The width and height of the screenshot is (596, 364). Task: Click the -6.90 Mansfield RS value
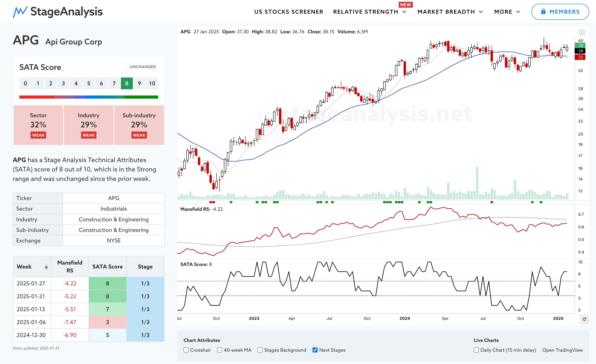tap(70, 335)
